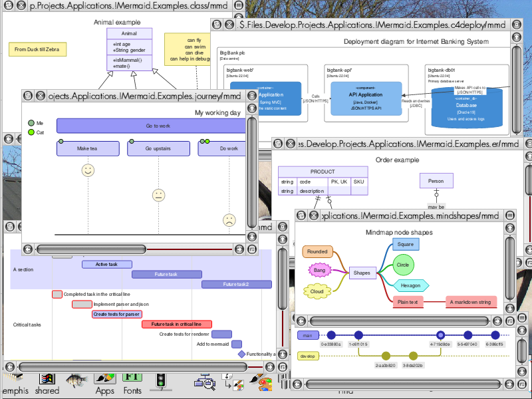Click the 'develop' branch label

(308, 356)
